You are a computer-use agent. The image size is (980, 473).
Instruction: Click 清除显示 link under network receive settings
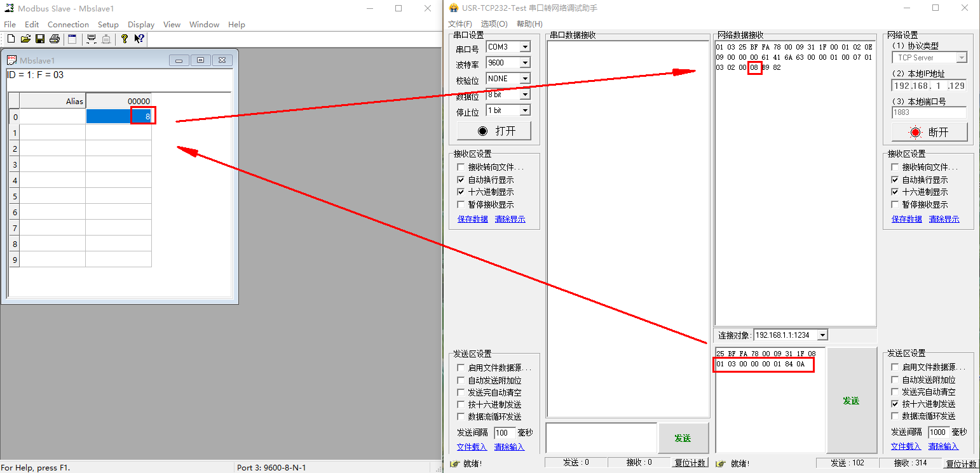(944, 219)
